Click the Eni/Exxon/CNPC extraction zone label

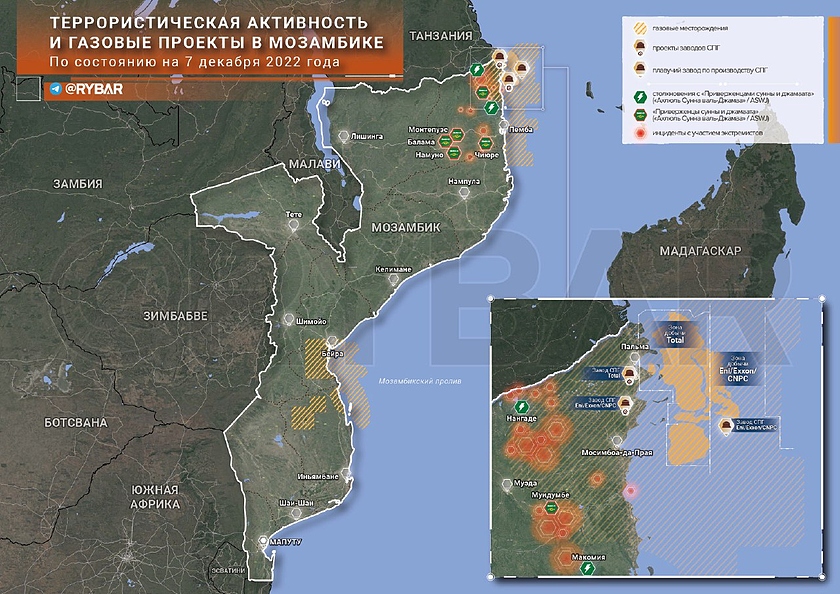[x=738, y=367]
